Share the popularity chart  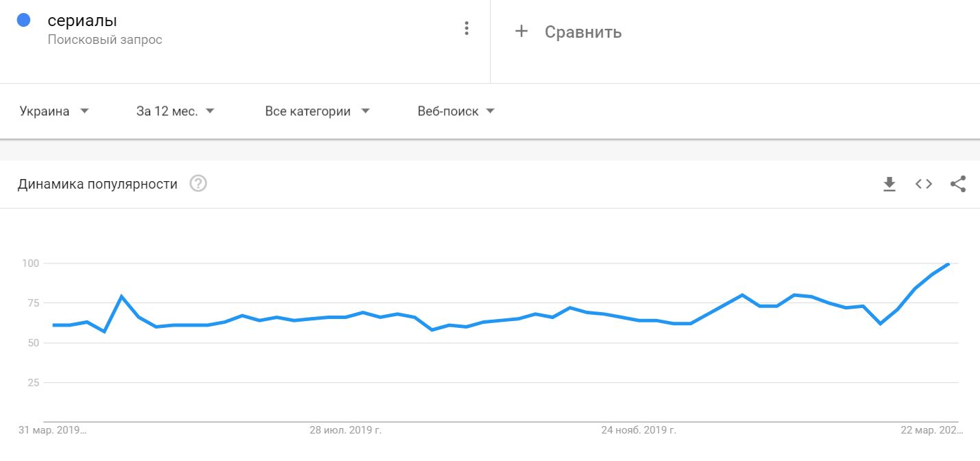958,184
